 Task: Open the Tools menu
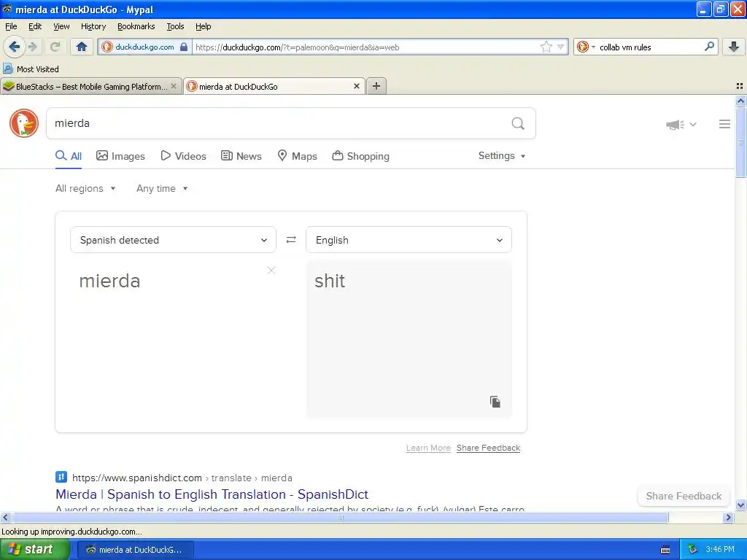(x=175, y=26)
